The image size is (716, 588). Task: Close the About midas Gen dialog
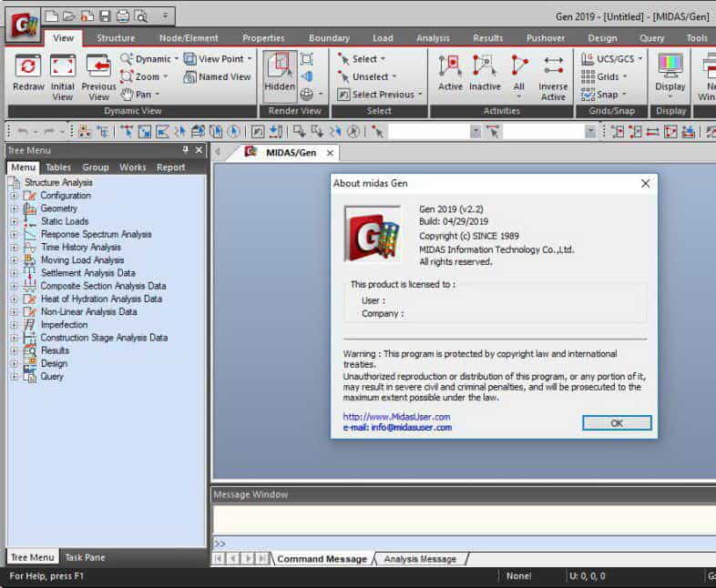coord(645,183)
